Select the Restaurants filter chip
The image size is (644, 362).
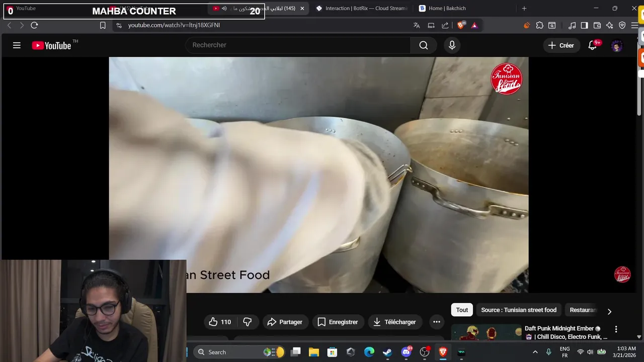click(x=583, y=310)
